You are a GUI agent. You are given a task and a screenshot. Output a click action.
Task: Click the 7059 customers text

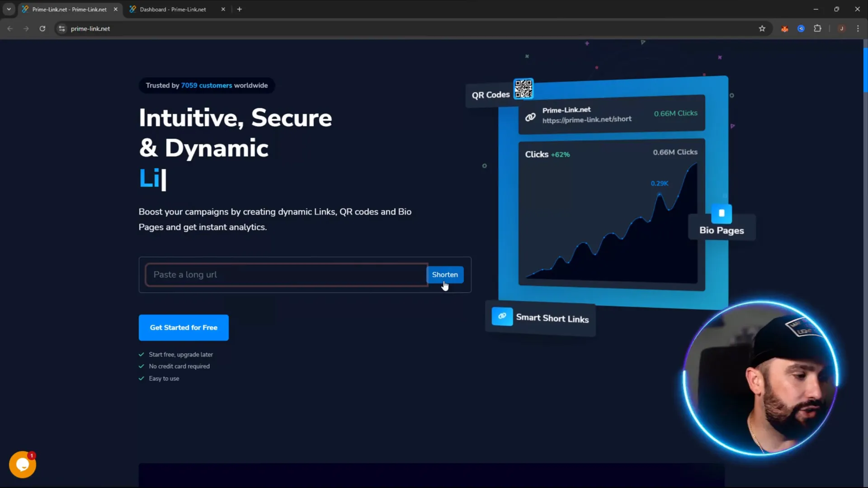click(207, 85)
